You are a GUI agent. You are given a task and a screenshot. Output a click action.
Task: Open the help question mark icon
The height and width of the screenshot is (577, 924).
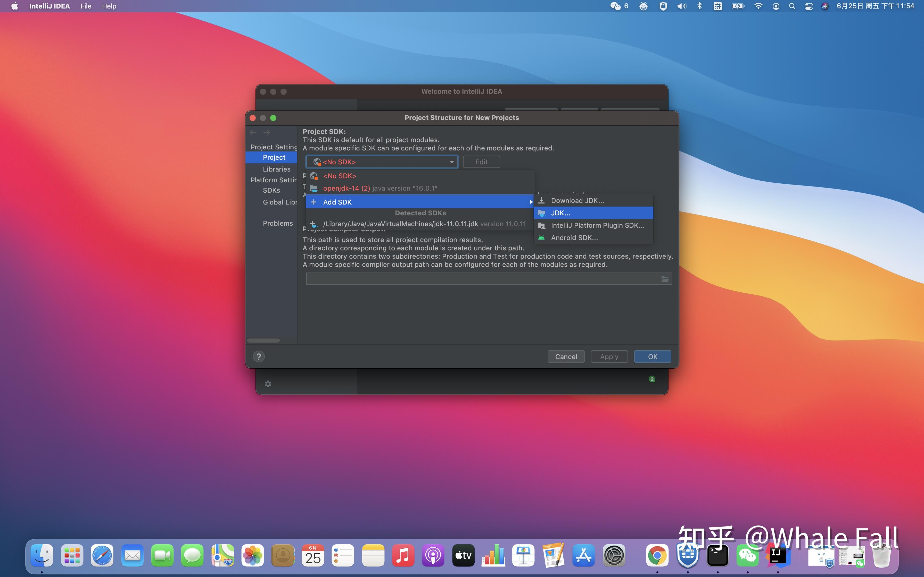pyautogui.click(x=259, y=357)
